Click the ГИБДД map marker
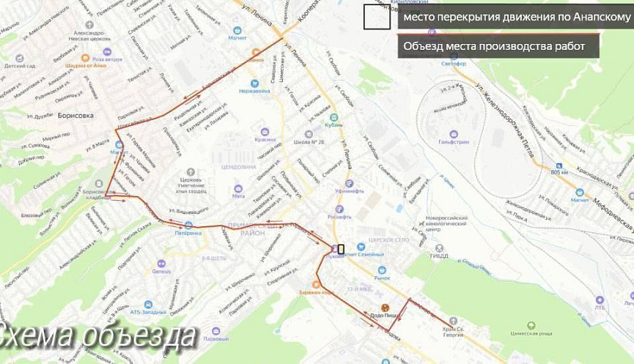This screenshot has width=634, height=364. point(439,248)
